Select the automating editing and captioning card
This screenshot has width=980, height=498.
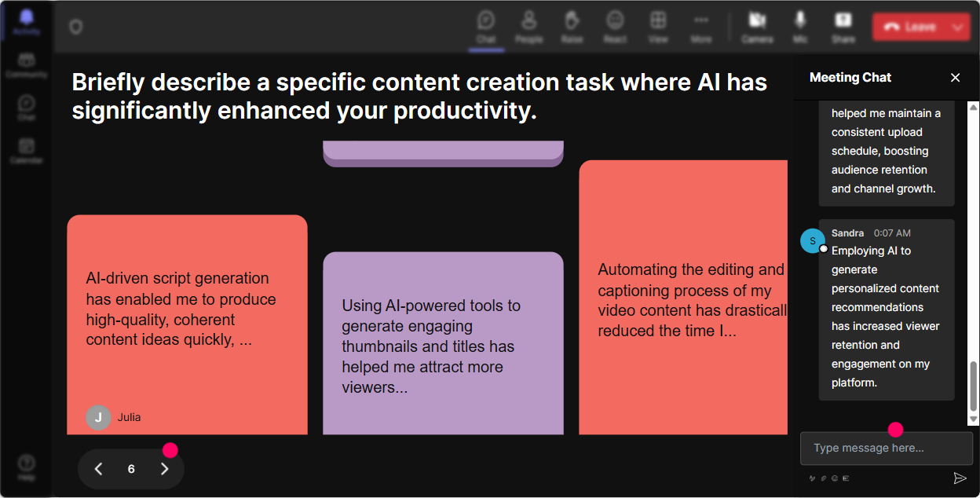683,297
